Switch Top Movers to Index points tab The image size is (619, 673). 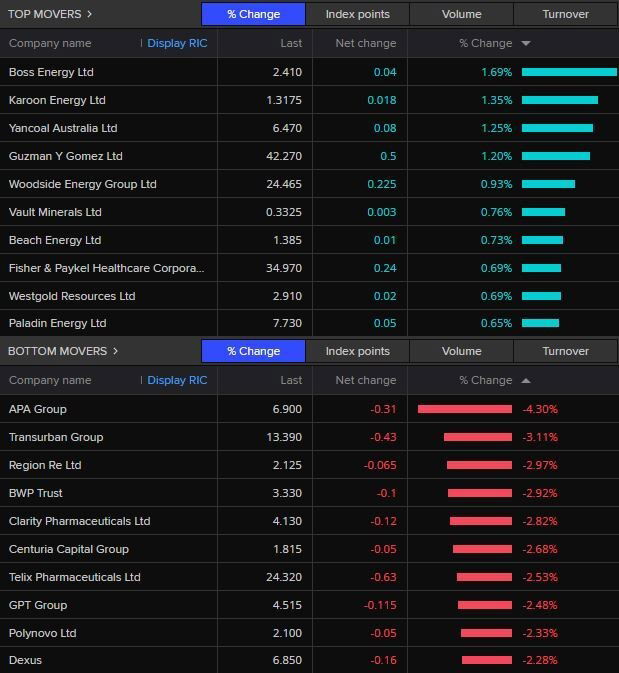pyautogui.click(x=357, y=14)
